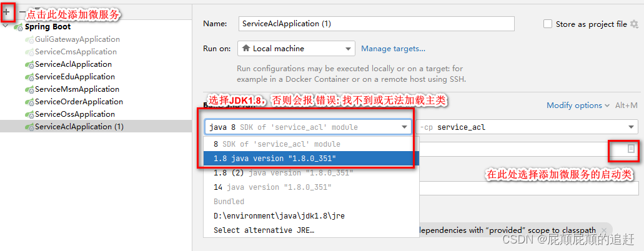Click the Spring icon beside ServiceAclApplication (1)
The image size is (644, 251).
pyautogui.click(x=29, y=127)
